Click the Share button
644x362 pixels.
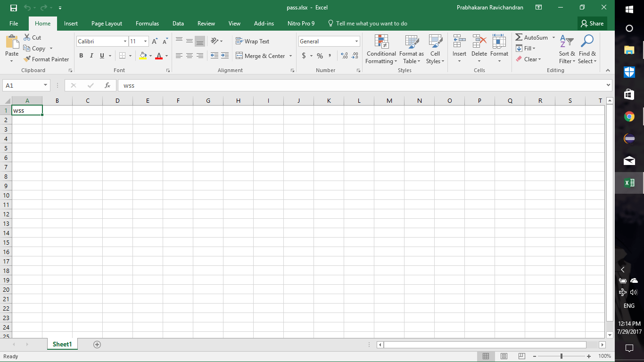592,24
